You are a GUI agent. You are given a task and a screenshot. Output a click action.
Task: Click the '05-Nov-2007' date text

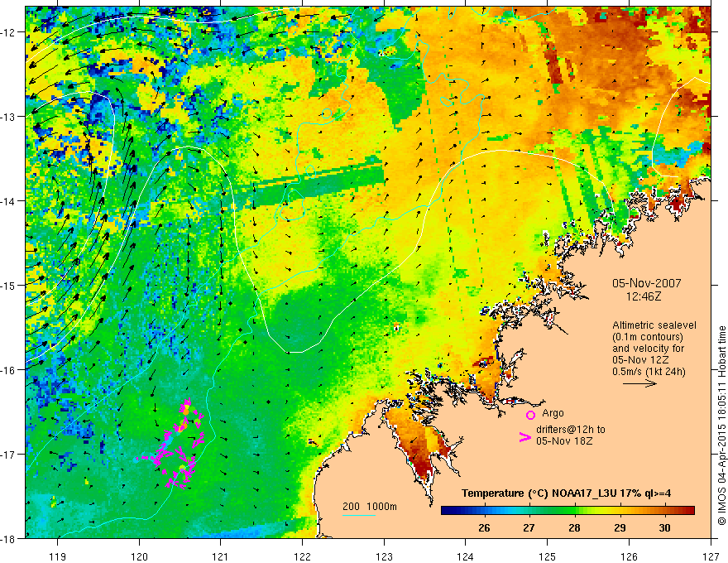point(647,283)
